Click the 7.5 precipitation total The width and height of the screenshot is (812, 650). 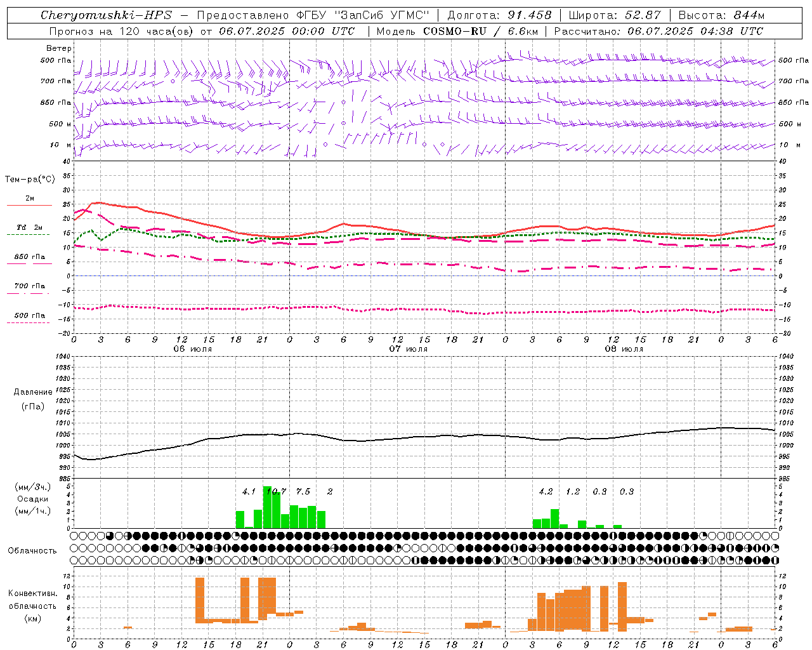coord(303,491)
